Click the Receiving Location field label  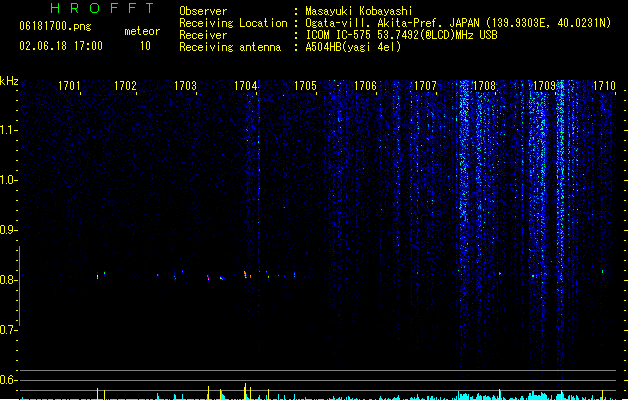pos(233,23)
